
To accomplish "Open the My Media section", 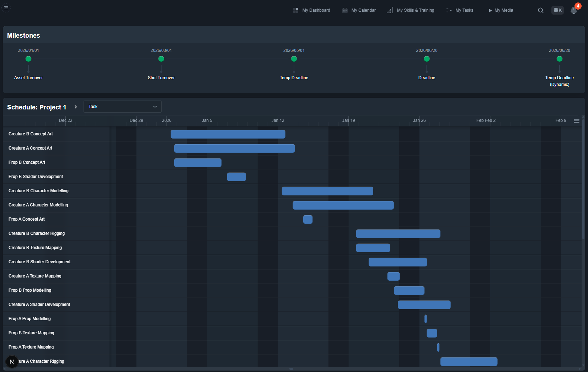I will click(x=501, y=10).
